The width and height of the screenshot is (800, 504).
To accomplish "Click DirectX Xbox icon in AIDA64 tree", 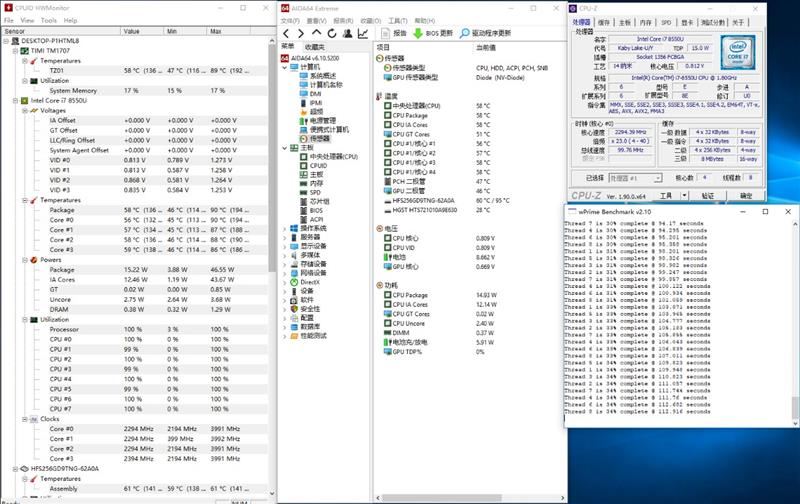I will click(294, 282).
